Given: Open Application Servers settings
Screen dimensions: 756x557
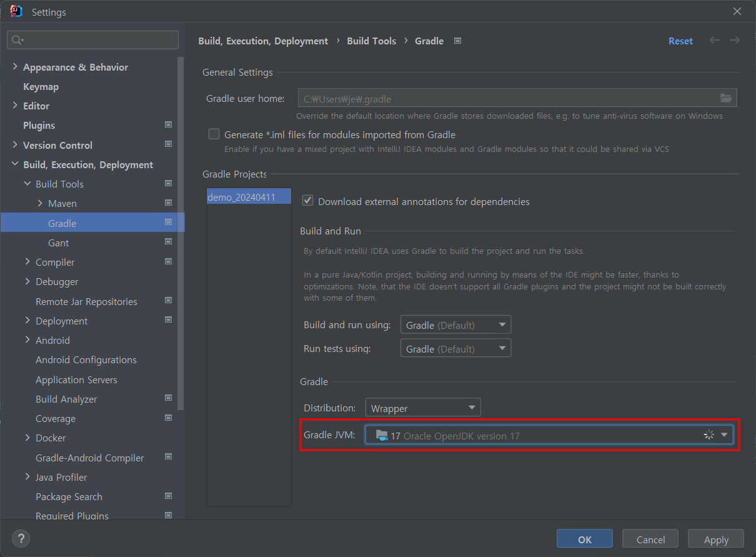Looking at the screenshot, I should pyautogui.click(x=76, y=379).
